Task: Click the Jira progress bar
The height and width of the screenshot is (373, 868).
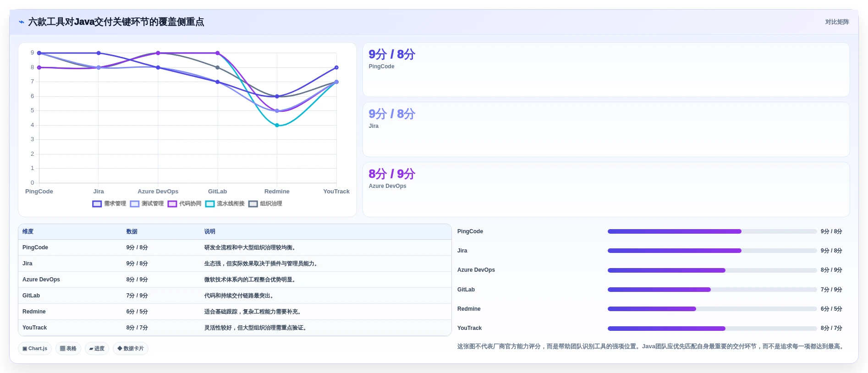Action: tap(712, 251)
